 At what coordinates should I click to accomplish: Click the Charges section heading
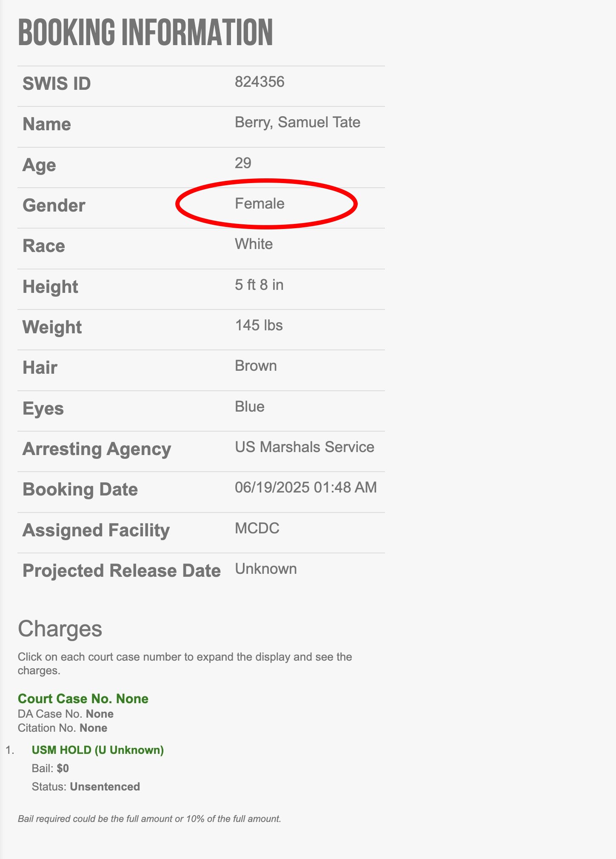pos(60,629)
